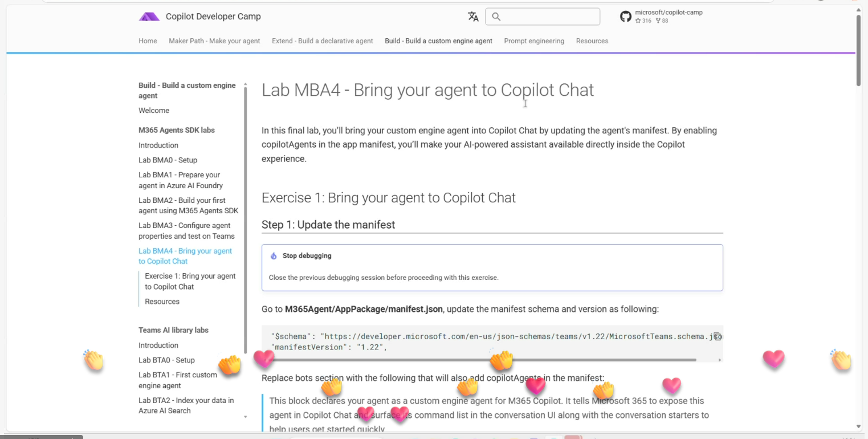Click the GitHub octocat icon

point(626,17)
